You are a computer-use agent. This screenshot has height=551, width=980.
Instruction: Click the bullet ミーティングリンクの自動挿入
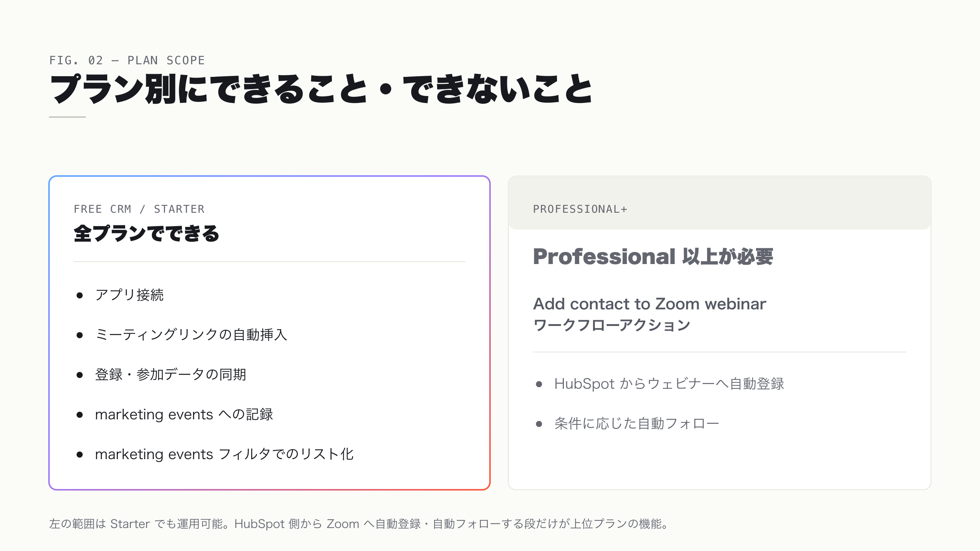[191, 335]
